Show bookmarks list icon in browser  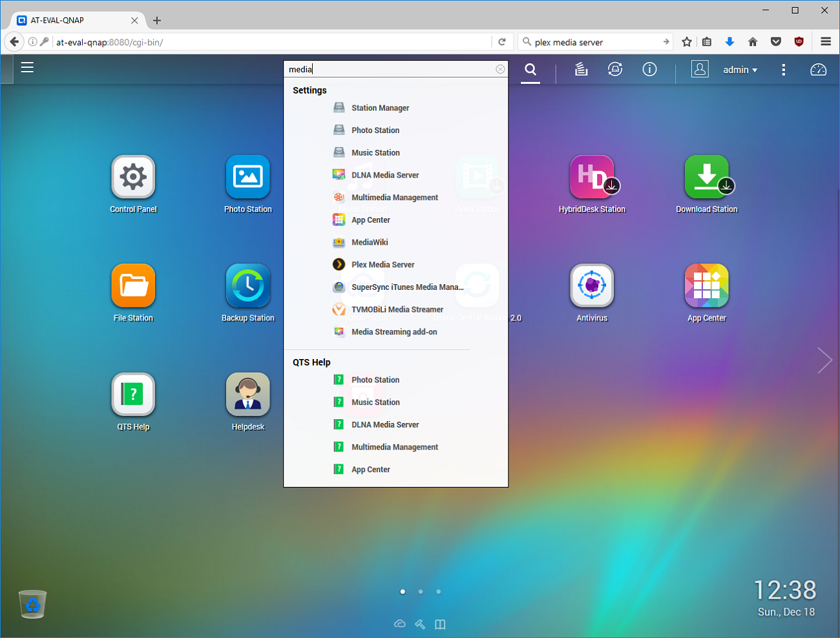[x=707, y=42]
